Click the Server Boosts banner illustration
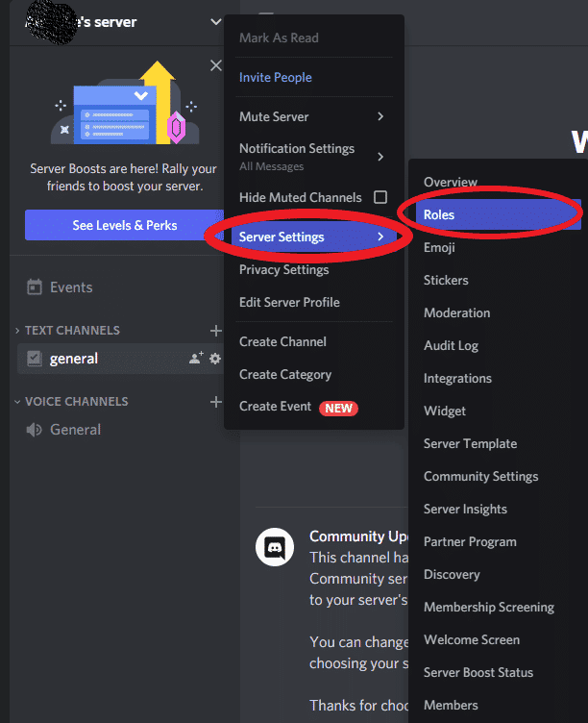The width and height of the screenshot is (588, 723). (x=125, y=103)
